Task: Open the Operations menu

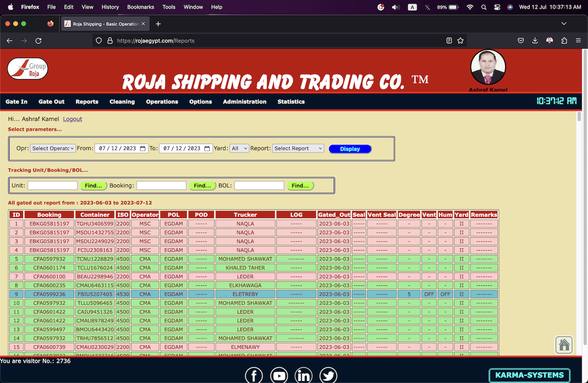Action: (x=162, y=101)
